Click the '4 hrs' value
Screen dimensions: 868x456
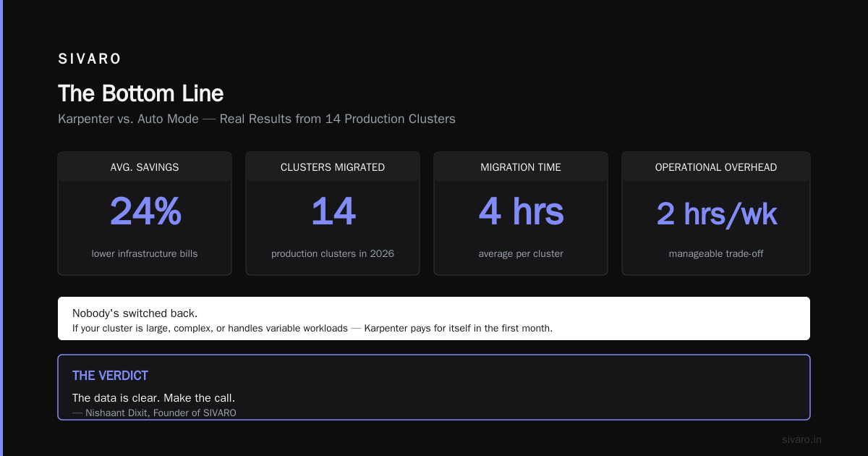[x=521, y=211]
